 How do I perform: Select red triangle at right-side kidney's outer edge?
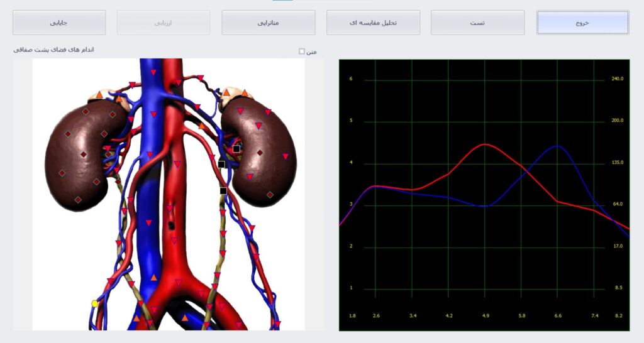(x=286, y=157)
